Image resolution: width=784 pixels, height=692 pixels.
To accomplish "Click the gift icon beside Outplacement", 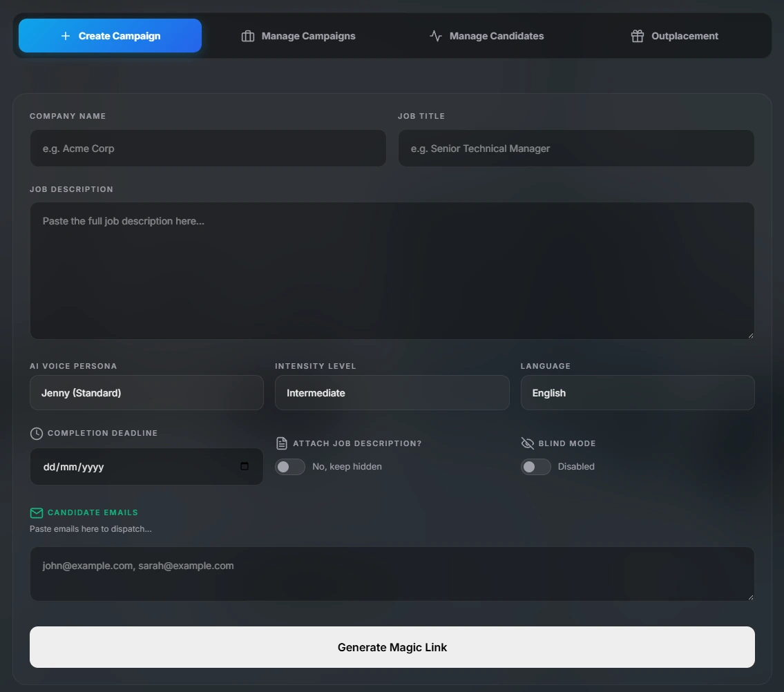I will point(638,36).
